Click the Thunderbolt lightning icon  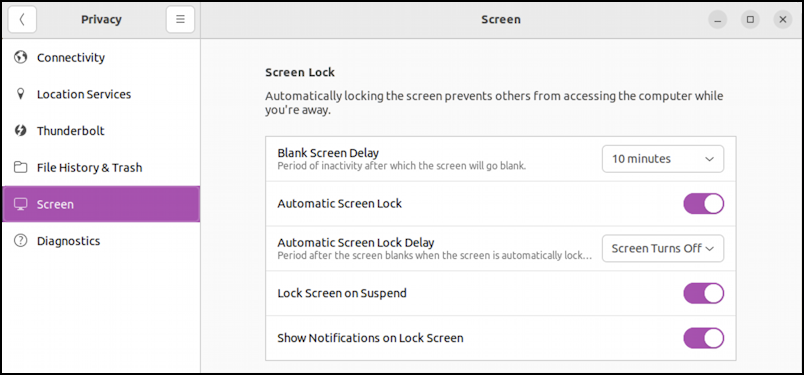[x=21, y=131]
